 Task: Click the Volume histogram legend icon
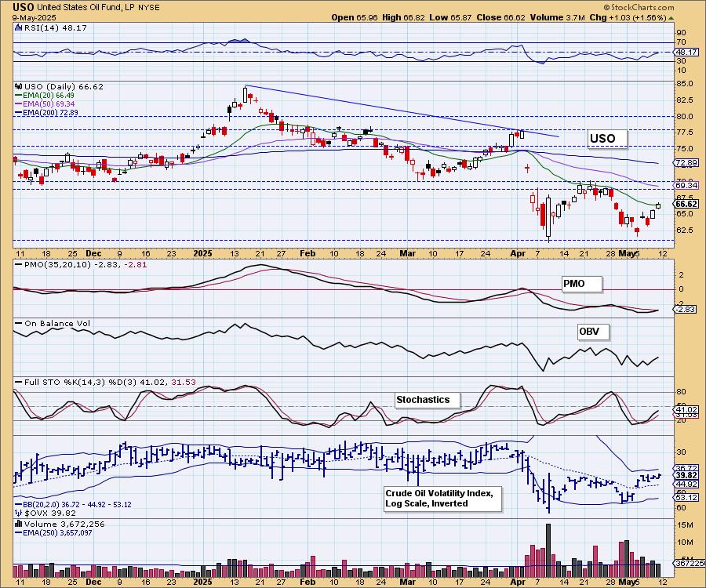[x=19, y=524]
